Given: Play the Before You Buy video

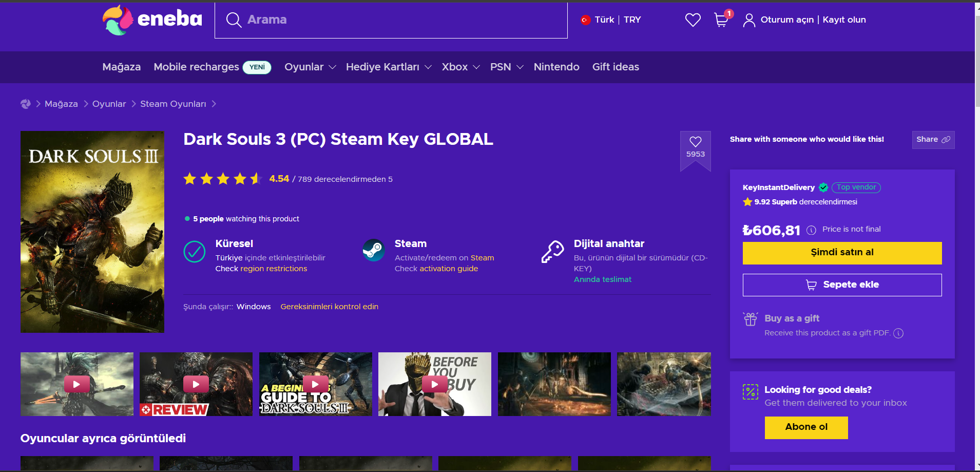Looking at the screenshot, I should click(435, 384).
